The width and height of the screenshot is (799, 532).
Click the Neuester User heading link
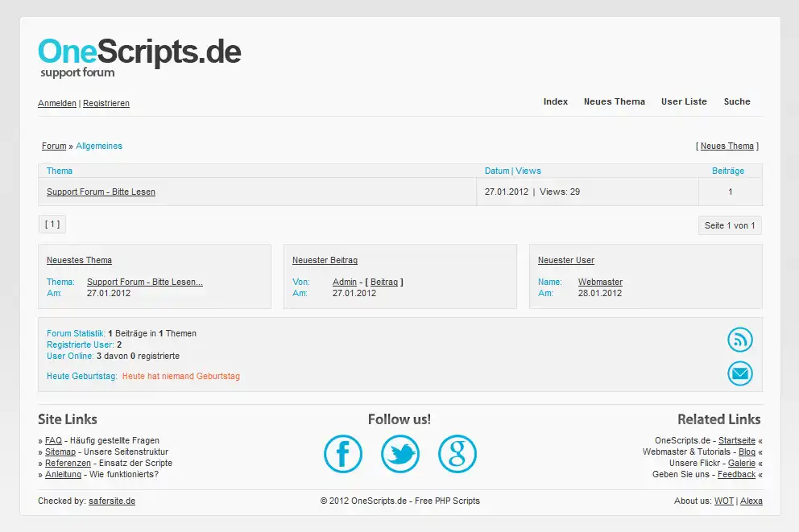point(566,260)
